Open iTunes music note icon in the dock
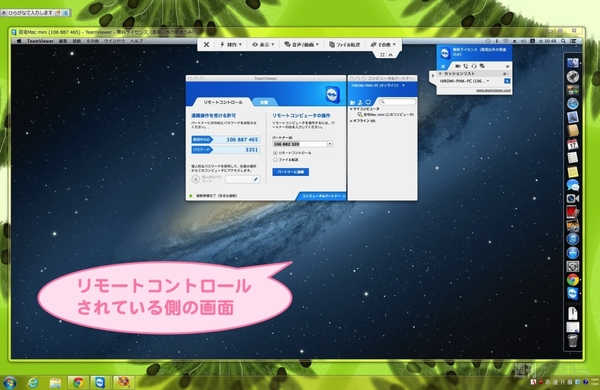The width and height of the screenshot is (600, 390). (x=573, y=239)
